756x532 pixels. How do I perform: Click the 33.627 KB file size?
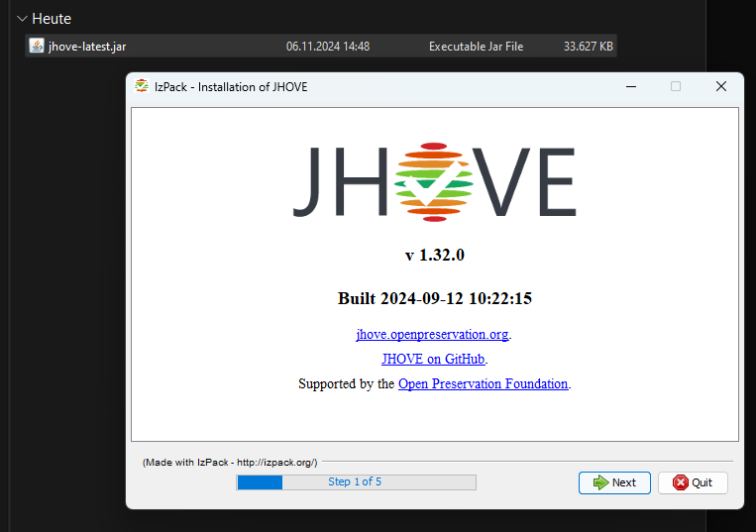point(588,47)
